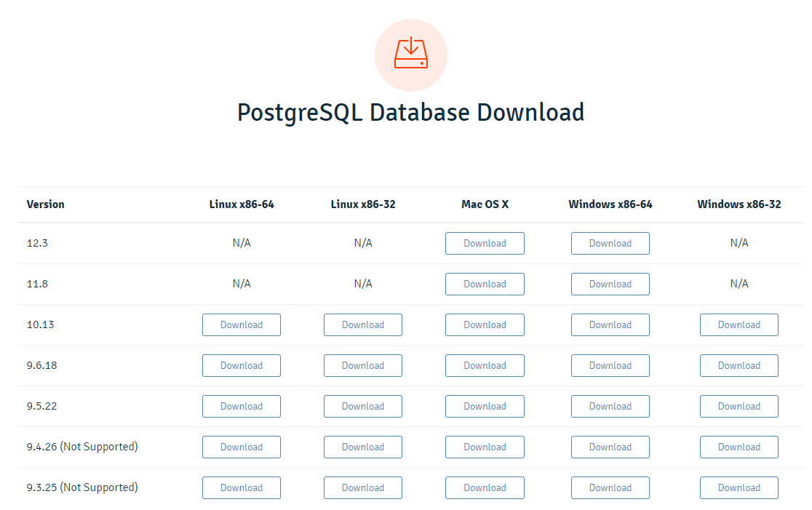Screen dimensions: 812x510
Task: Click N/A under Linux x86-32 for 11.8
Action: point(363,284)
